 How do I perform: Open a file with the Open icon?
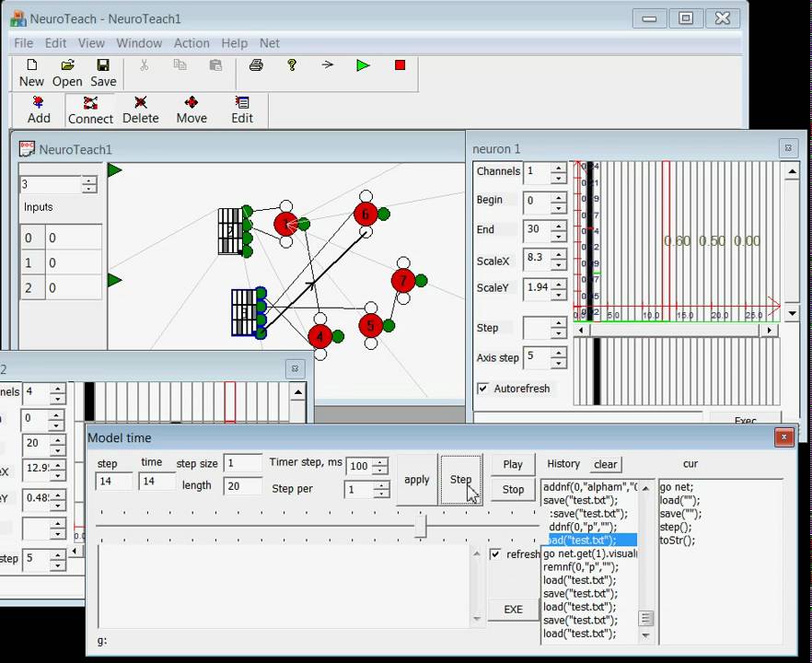tap(67, 65)
